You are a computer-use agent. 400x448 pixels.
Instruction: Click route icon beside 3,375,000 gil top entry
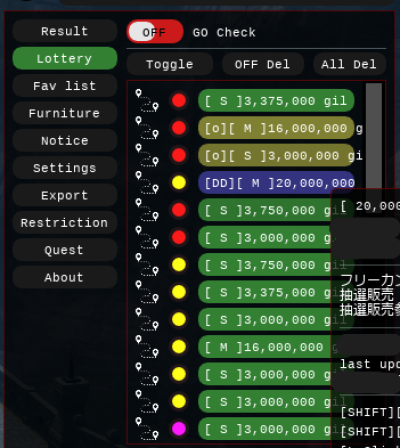coord(147,100)
